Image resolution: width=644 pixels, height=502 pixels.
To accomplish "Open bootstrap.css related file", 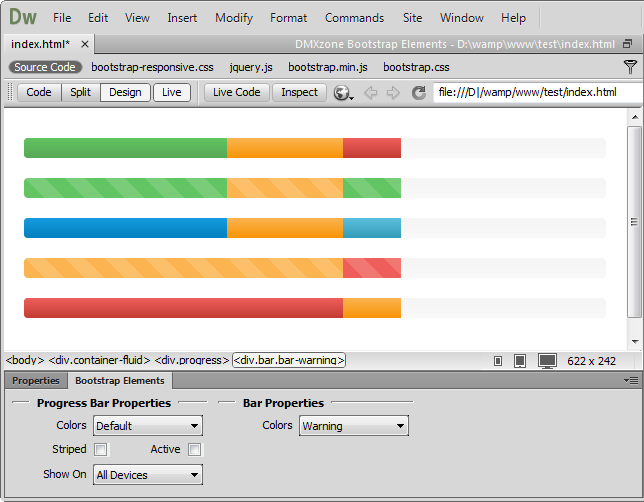I will tap(416, 67).
